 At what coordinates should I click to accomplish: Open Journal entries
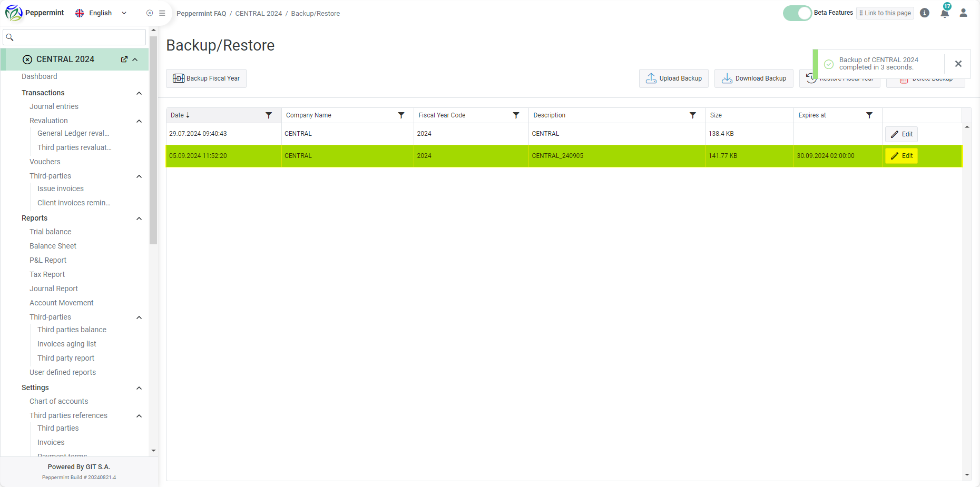coord(54,106)
